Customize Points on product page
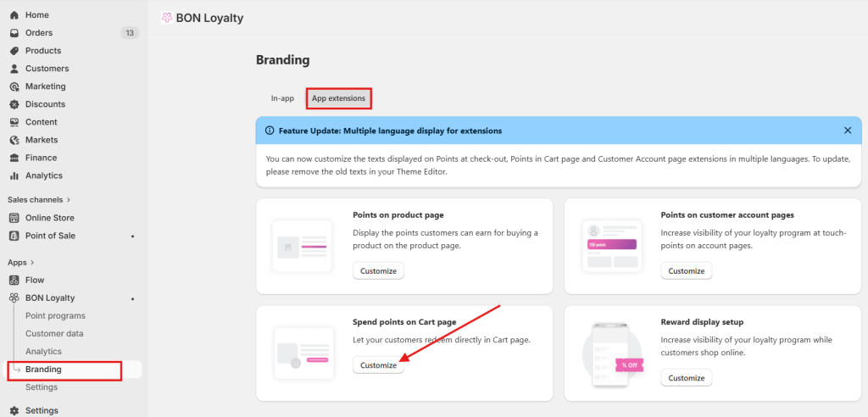 tap(378, 271)
